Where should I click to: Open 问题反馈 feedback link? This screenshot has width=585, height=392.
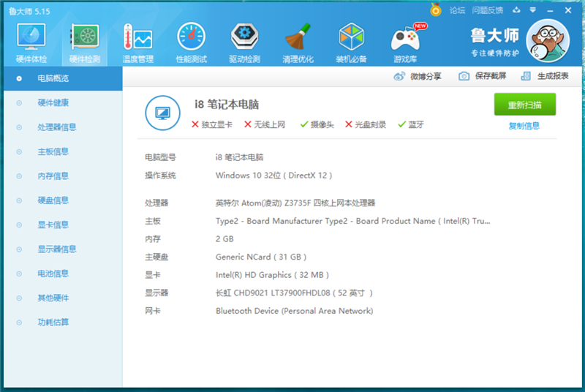(x=487, y=10)
